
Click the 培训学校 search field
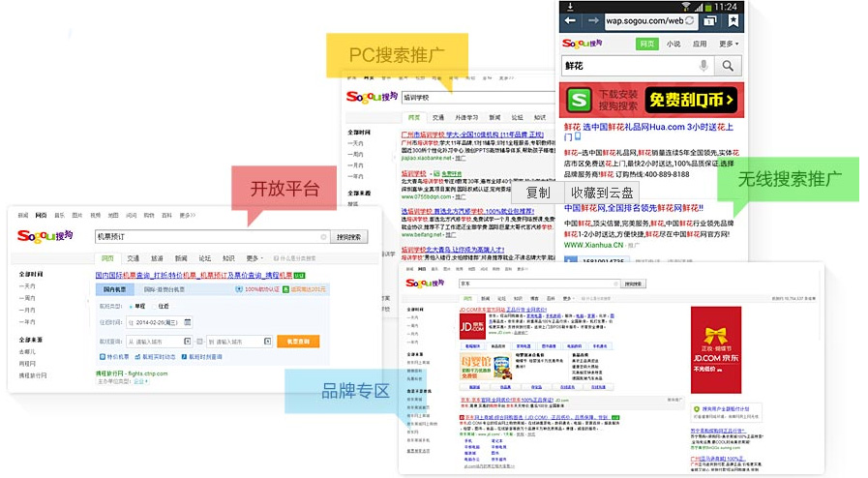[479, 98]
